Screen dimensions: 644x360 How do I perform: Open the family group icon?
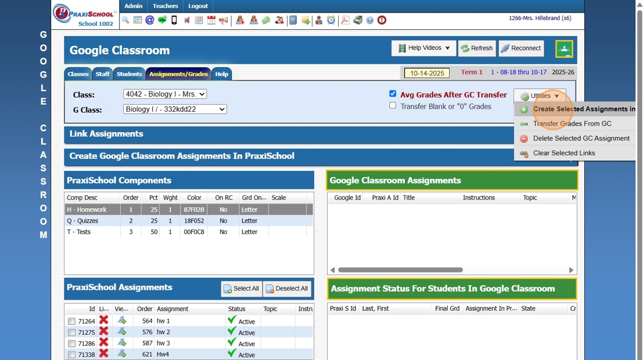(x=279, y=20)
